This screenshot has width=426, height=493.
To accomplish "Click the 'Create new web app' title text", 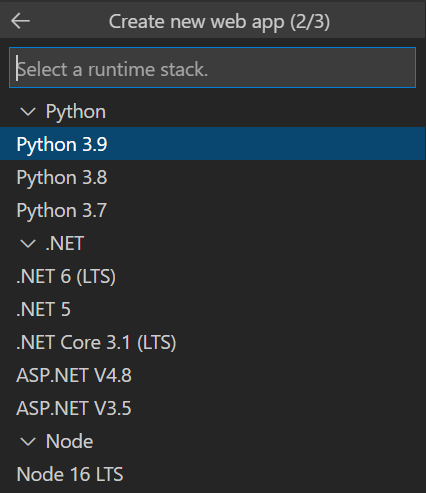I will tap(197, 22).
